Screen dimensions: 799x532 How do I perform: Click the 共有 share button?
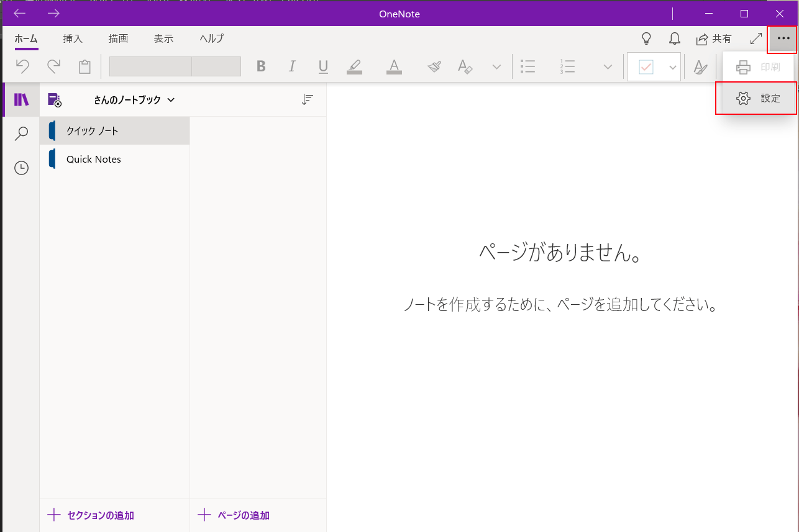tap(713, 39)
